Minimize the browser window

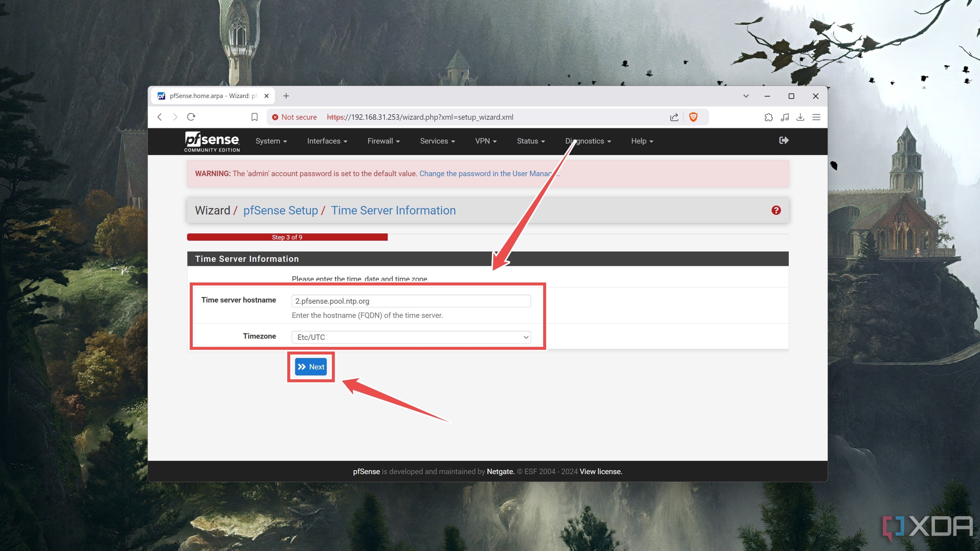coord(767,96)
